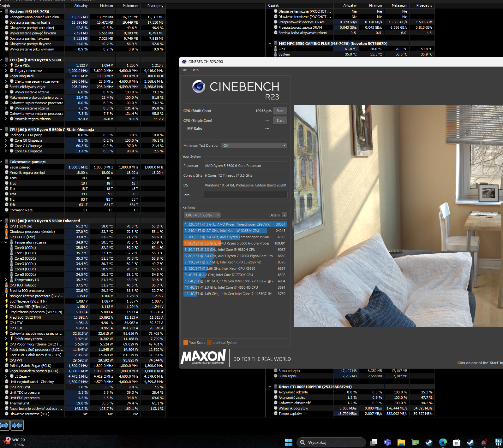Click the lightning icon beside CPU TDC
The height and width of the screenshot is (448, 503).
pos(7,323)
